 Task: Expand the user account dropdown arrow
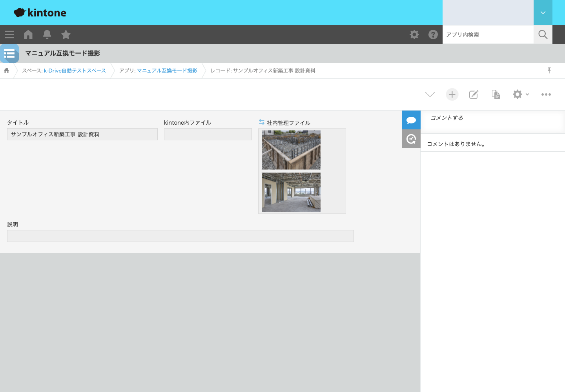543,13
